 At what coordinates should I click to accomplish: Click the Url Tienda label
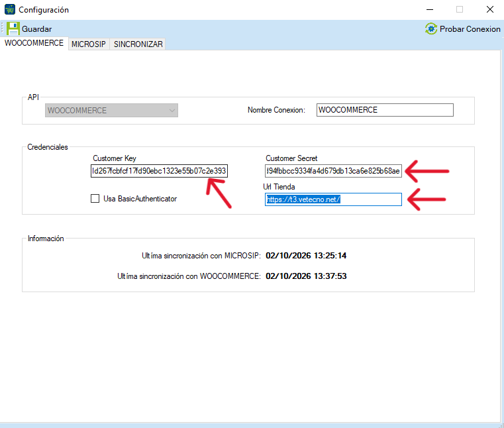pyautogui.click(x=279, y=187)
